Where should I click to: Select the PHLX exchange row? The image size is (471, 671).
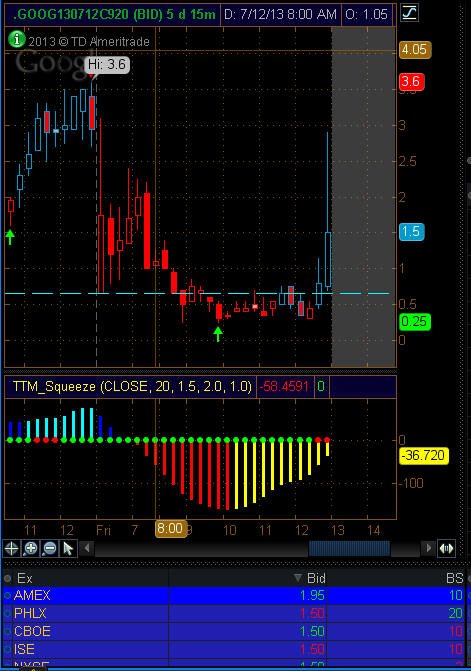click(235, 613)
